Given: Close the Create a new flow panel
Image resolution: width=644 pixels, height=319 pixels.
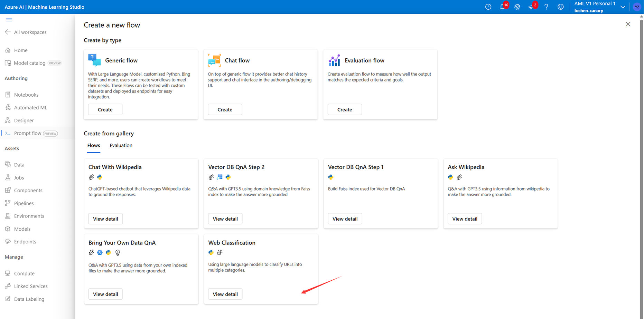Looking at the screenshot, I should 628,24.
